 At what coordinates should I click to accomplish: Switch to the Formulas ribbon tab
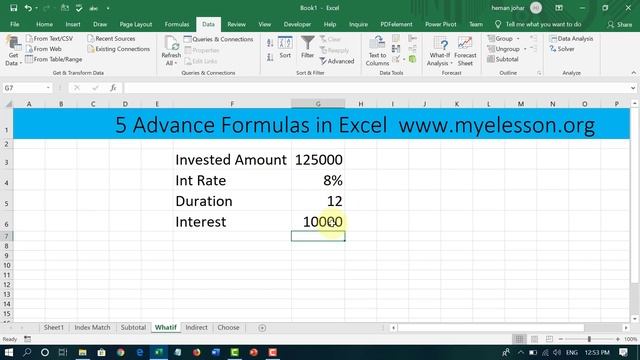(x=177, y=24)
